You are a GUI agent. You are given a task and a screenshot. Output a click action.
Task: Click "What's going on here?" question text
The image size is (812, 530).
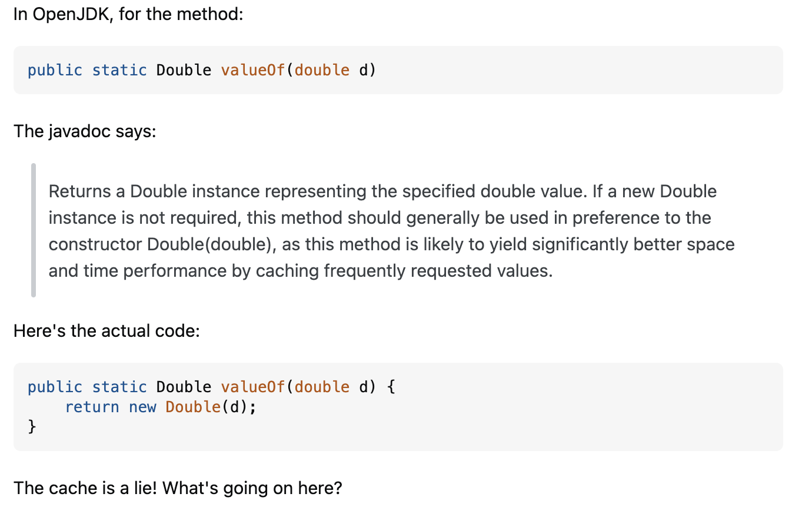pyautogui.click(x=252, y=488)
